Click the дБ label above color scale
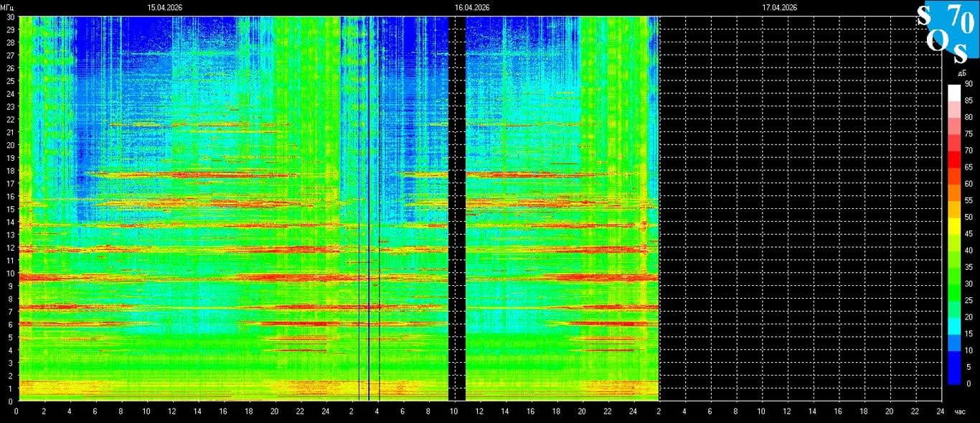 coord(961,73)
